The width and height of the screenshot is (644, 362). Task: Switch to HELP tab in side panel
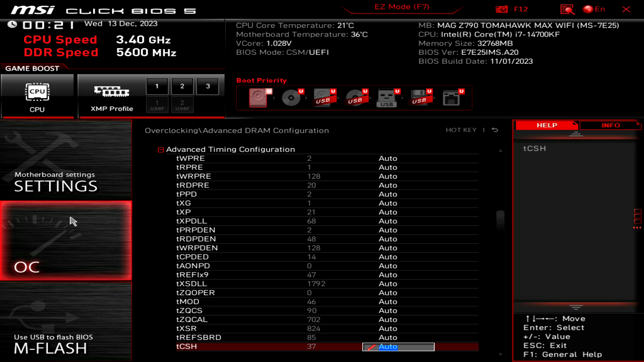(x=547, y=125)
